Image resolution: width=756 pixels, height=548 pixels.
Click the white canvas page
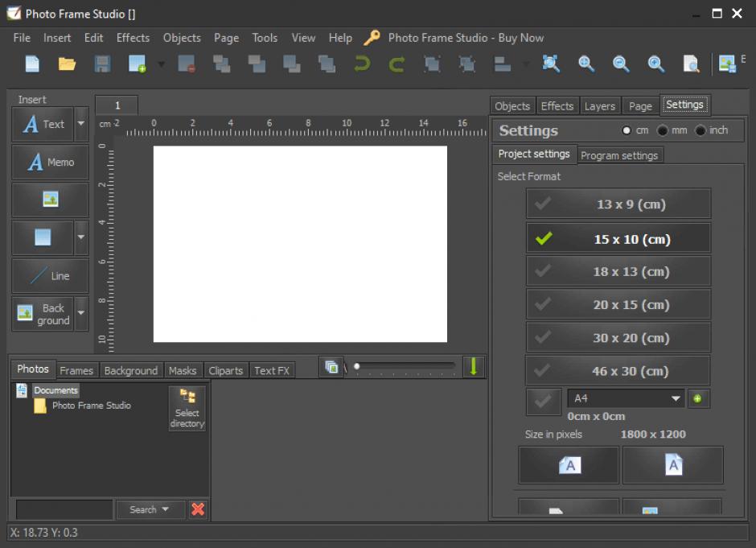(300, 244)
